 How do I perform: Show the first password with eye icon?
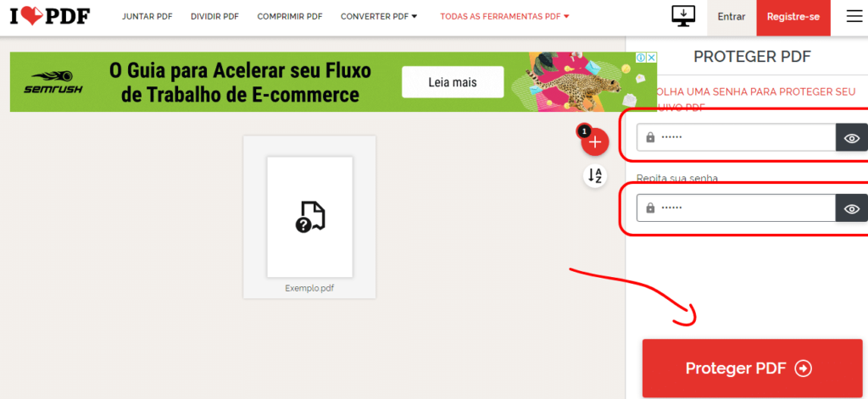[851, 138]
